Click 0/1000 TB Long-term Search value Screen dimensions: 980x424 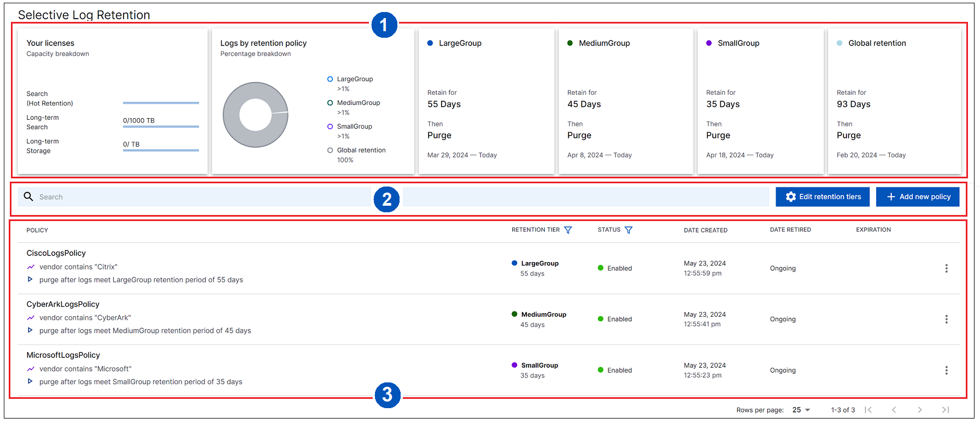pos(139,120)
